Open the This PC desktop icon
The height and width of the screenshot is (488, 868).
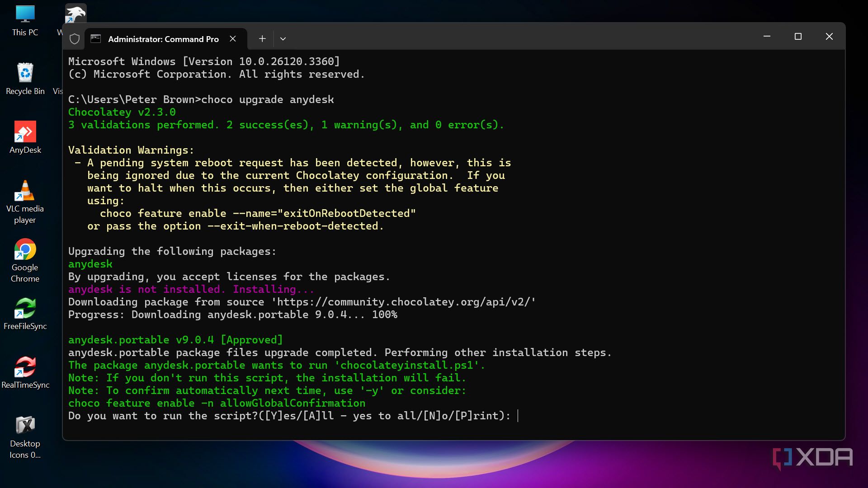coord(25,20)
